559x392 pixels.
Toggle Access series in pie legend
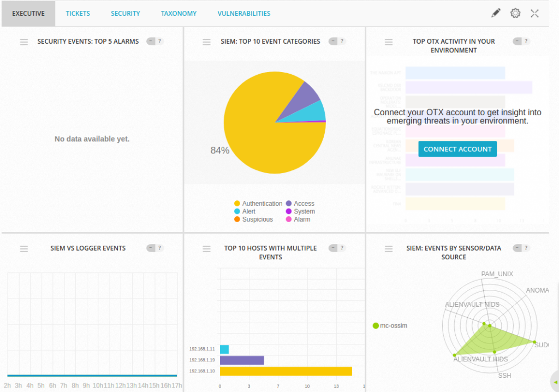click(x=300, y=204)
